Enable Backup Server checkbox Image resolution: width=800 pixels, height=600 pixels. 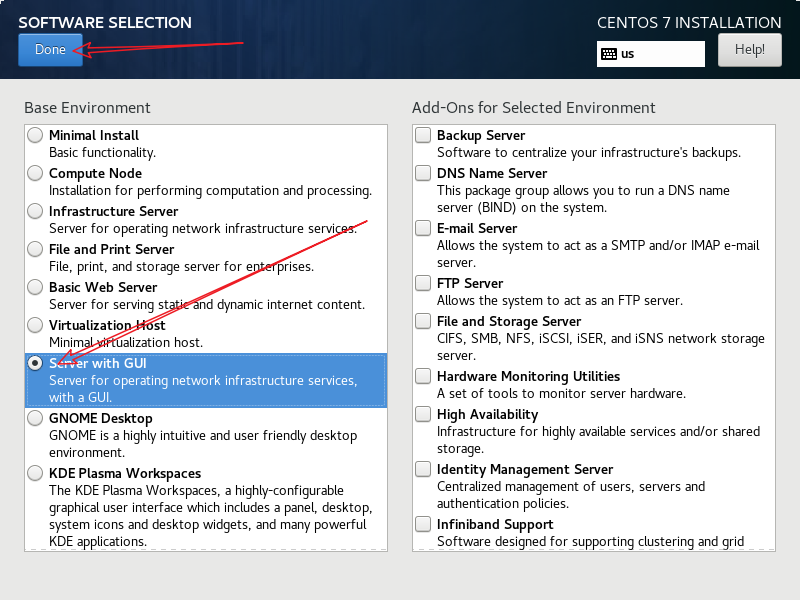tap(423, 135)
